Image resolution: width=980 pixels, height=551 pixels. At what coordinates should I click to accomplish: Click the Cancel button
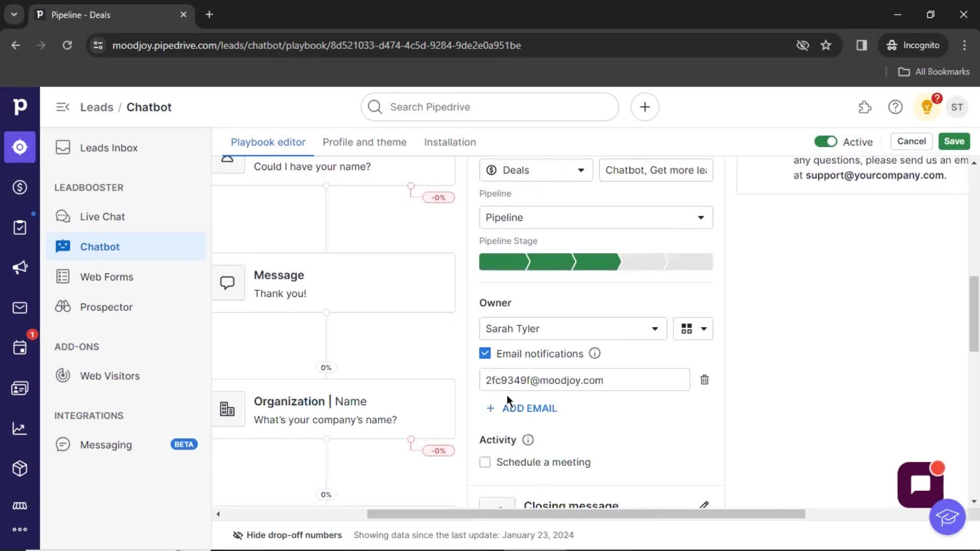tap(911, 141)
